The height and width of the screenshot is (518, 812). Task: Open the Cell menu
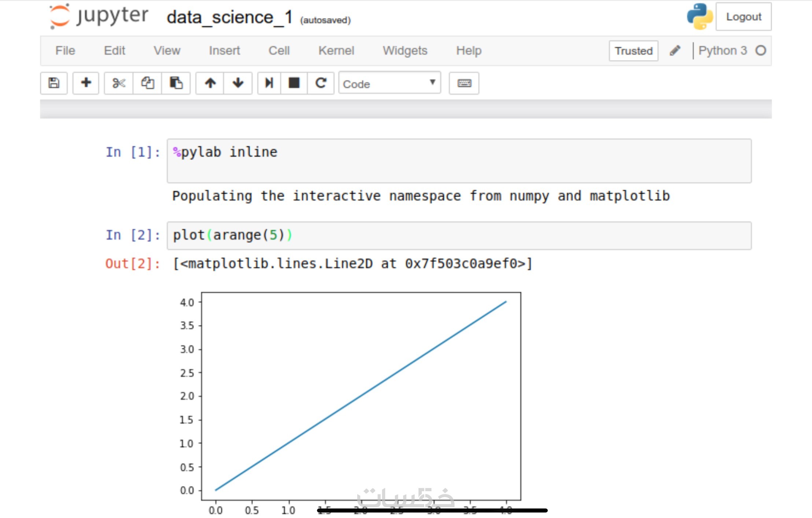tap(279, 51)
